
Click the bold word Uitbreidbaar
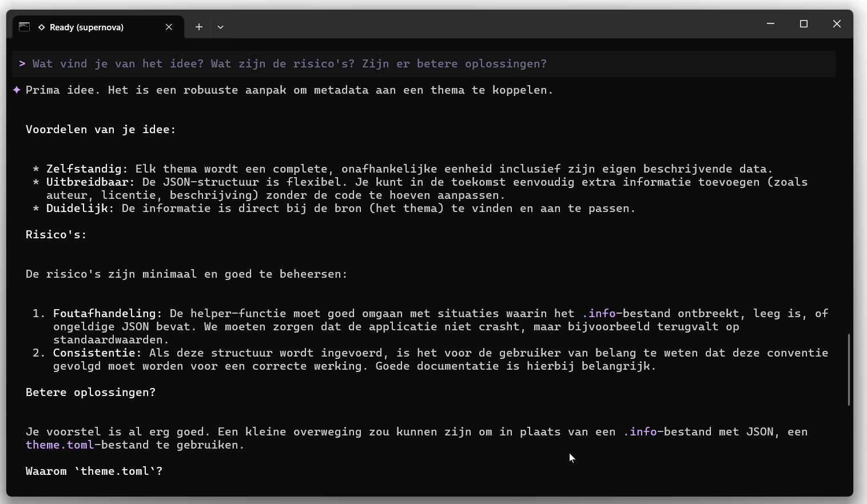(90, 182)
